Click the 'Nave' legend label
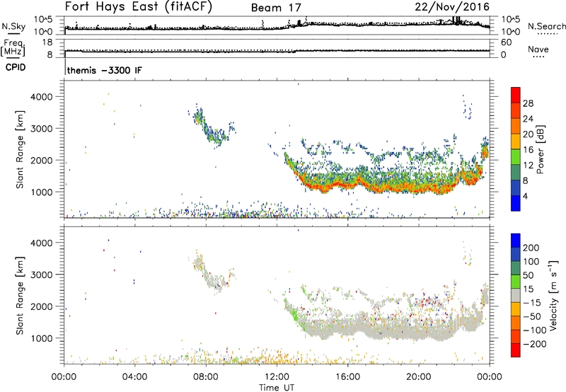The width and height of the screenshot is (566, 392). click(x=538, y=50)
